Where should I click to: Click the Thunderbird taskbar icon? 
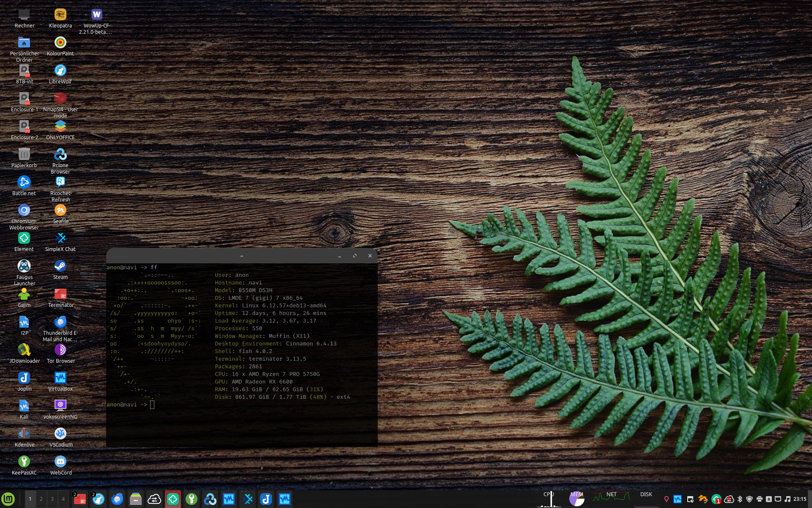click(x=117, y=499)
